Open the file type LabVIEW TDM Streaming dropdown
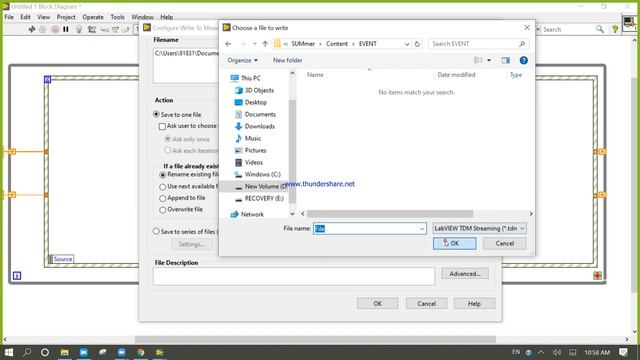The width and height of the screenshot is (640, 360). [x=479, y=229]
